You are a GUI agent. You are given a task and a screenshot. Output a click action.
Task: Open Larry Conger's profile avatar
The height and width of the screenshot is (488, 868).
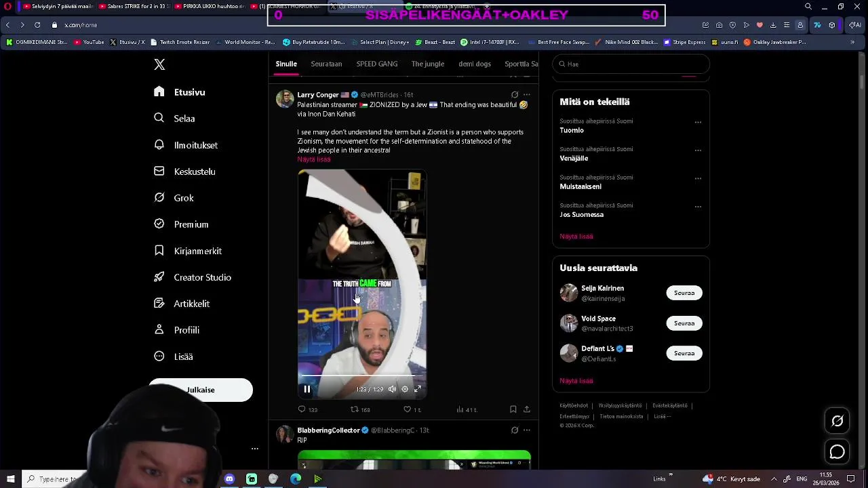285,98
